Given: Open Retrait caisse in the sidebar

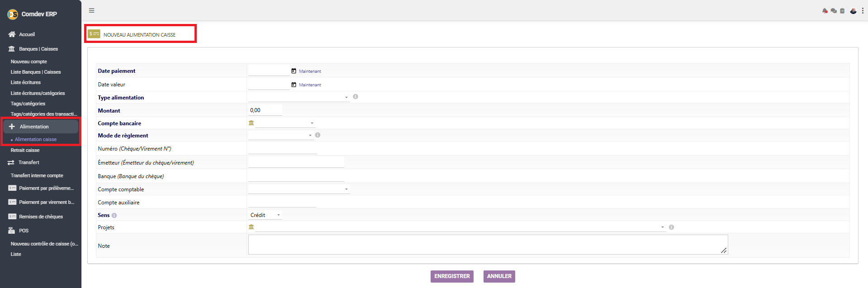Looking at the screenshot, I should click(25, 150).
